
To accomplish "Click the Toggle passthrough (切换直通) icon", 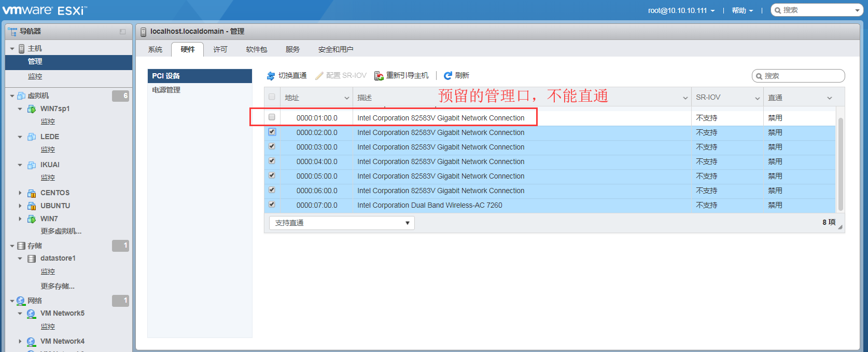I will tap(271, 76).
